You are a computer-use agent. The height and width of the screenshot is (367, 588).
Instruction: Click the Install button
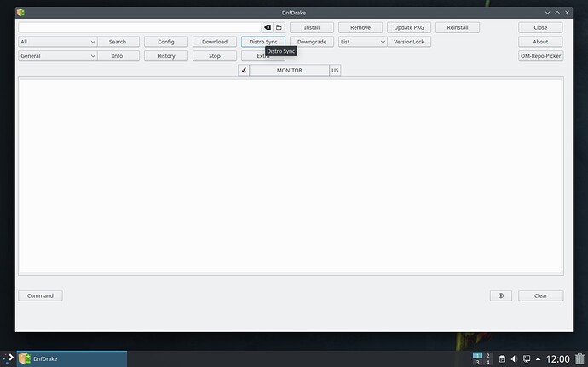click(312, 27)
